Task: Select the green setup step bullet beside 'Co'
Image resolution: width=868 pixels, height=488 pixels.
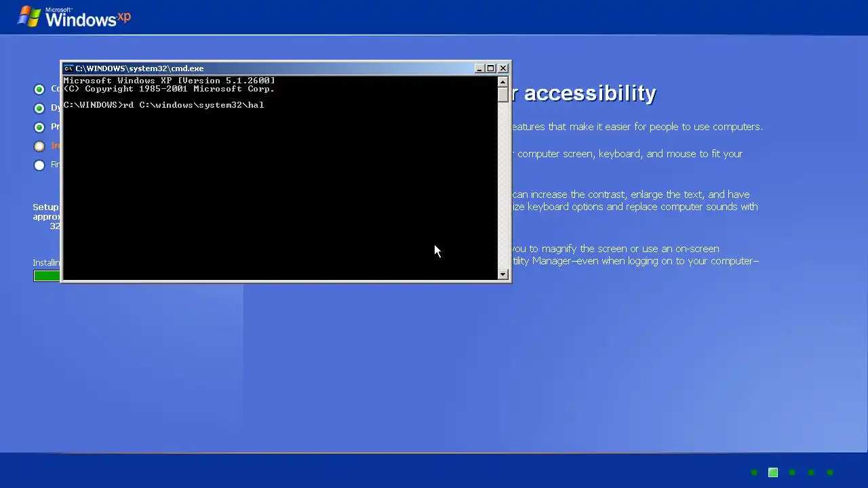Action: click(39, 89)
